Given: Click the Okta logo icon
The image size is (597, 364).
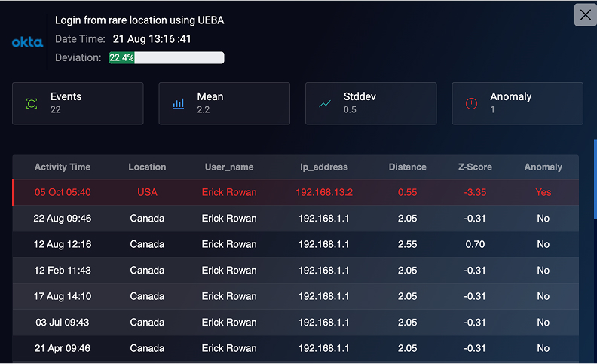Looking at the screenshot, I should click(27, 42).
